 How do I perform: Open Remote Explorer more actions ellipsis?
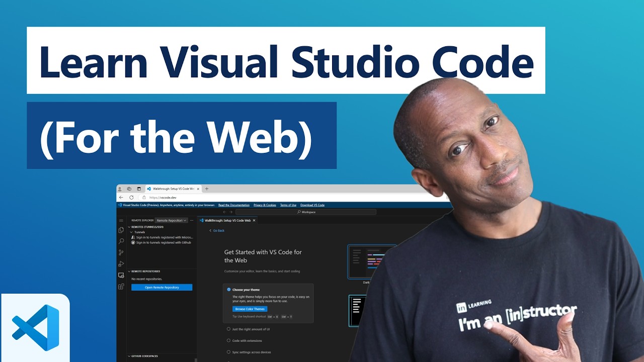click(192, 220)
